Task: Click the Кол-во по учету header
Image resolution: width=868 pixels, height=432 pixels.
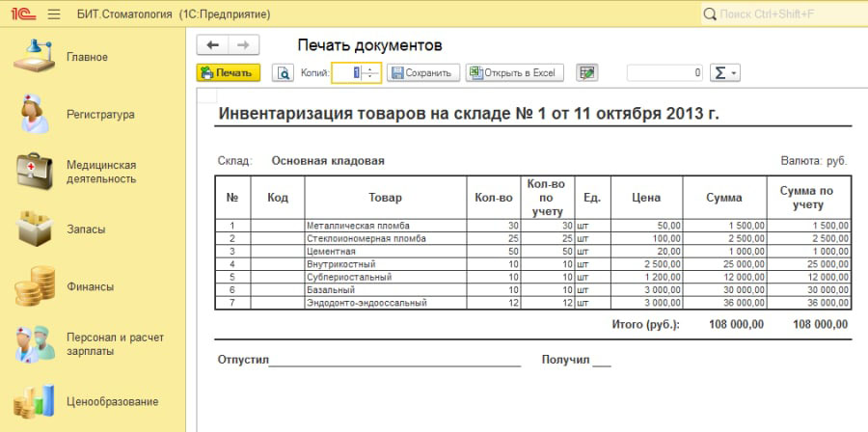Action: tap(547, 198)
